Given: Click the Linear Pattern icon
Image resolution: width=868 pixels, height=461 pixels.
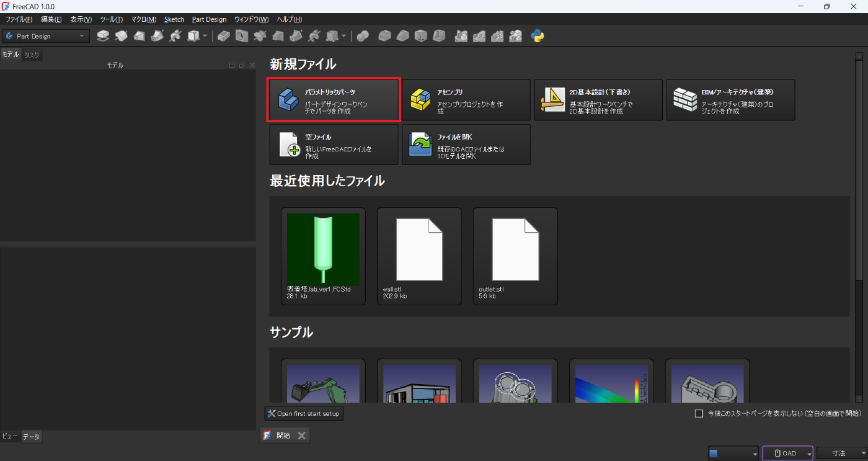Looking at the screenshot, I should tap(479, 36).
